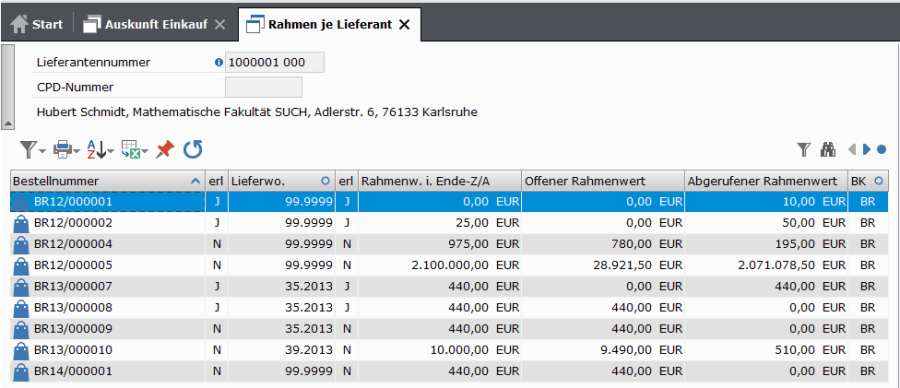The width and height of the screenshot is (900, 388).
Task: Go to the Start tab
Action: [37, 25]
